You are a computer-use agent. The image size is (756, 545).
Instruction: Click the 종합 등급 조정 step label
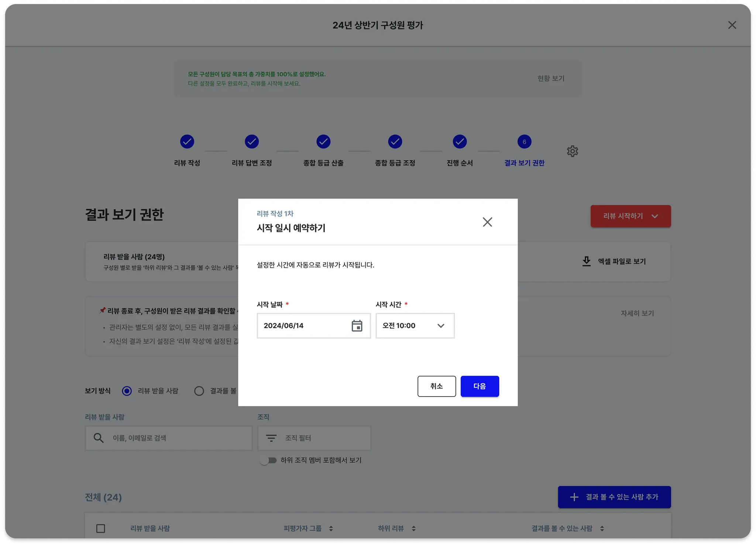coord(395,163)
